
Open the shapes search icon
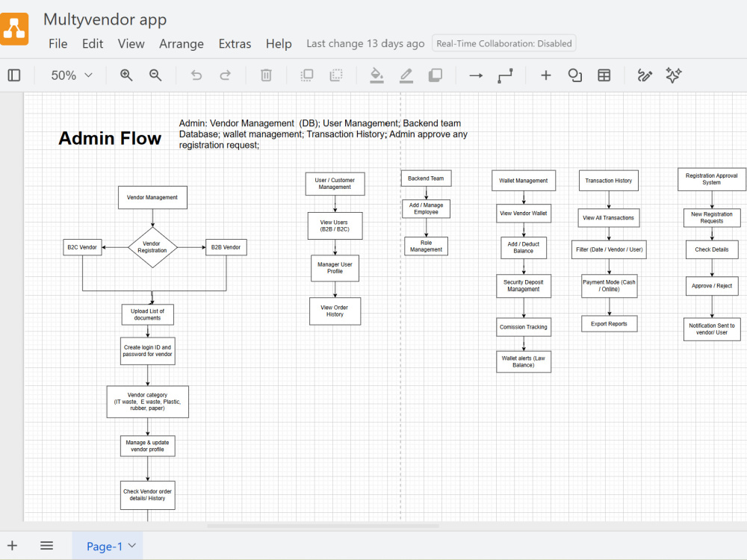tap(575, 75)
